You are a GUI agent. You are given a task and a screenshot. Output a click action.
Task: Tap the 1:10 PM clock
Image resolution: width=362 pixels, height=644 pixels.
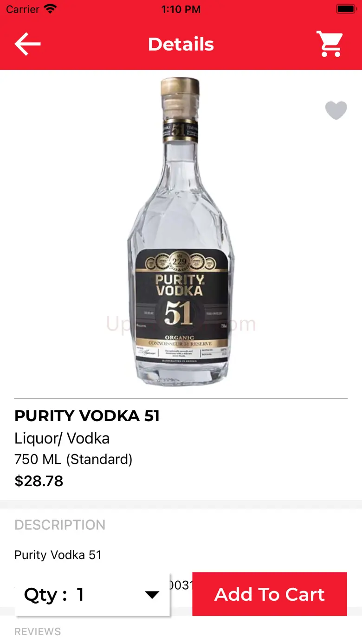pos(181,9)
